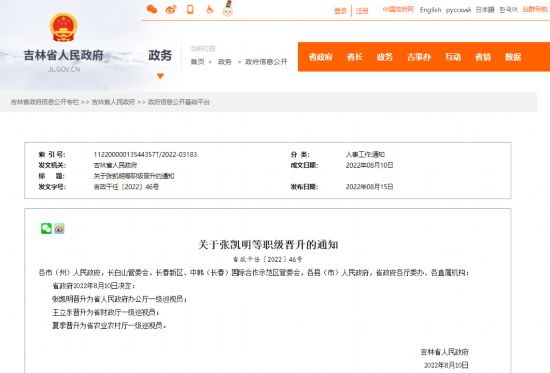Click the snowman mascot assistant icon

[x=228, y=8]
